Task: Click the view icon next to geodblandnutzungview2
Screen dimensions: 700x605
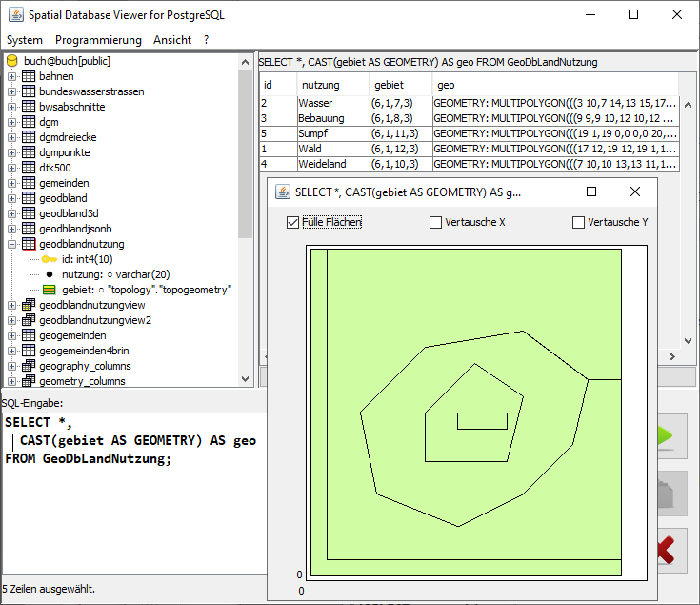Action: click(x=29, y=320)
